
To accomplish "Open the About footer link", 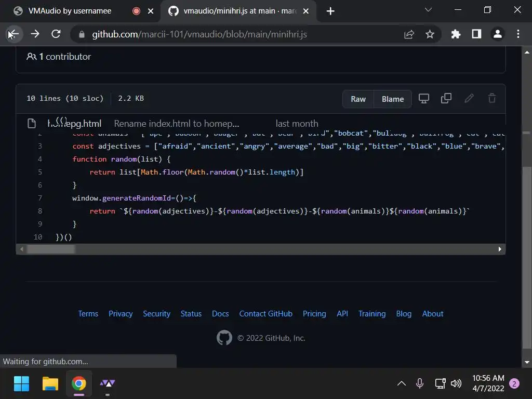I will tap(433, 313).
